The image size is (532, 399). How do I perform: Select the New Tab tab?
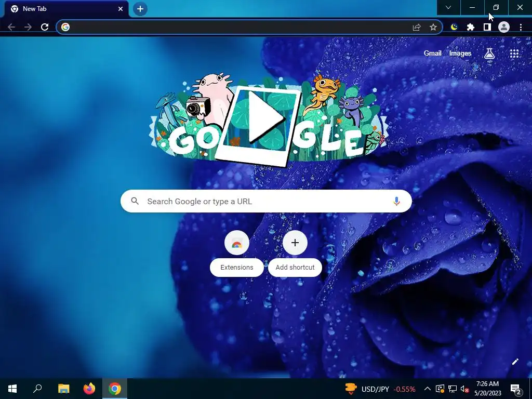click(66, 9)
